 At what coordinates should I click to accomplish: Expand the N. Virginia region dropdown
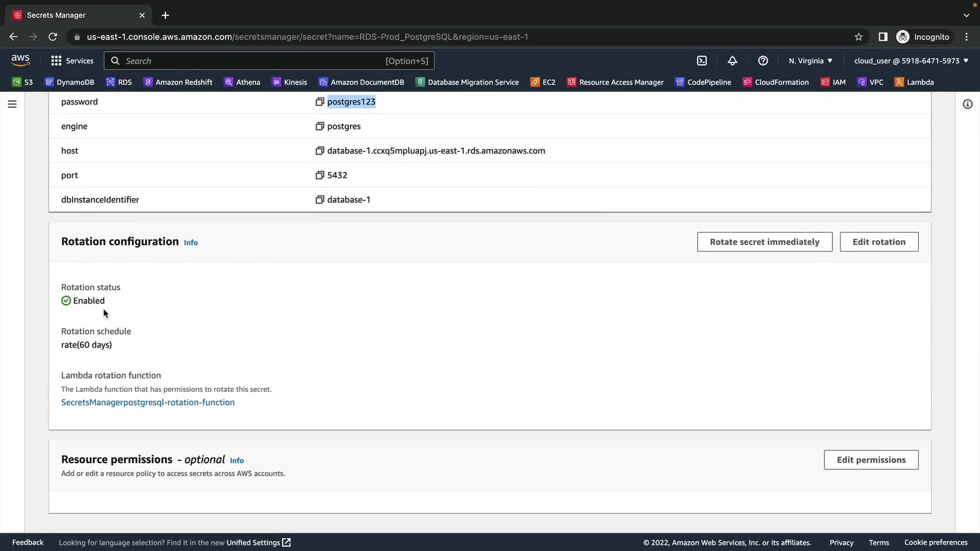point(811,61)
